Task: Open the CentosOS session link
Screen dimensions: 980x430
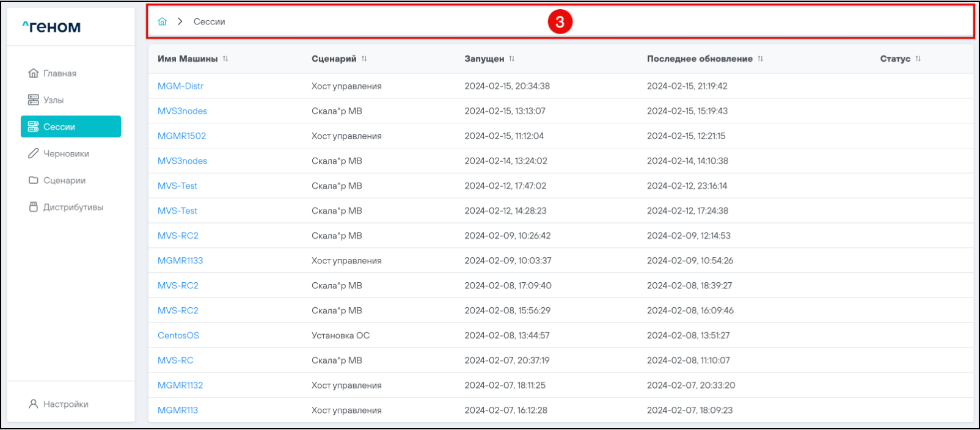Action: pyautogui.click(x=178, y=335)
